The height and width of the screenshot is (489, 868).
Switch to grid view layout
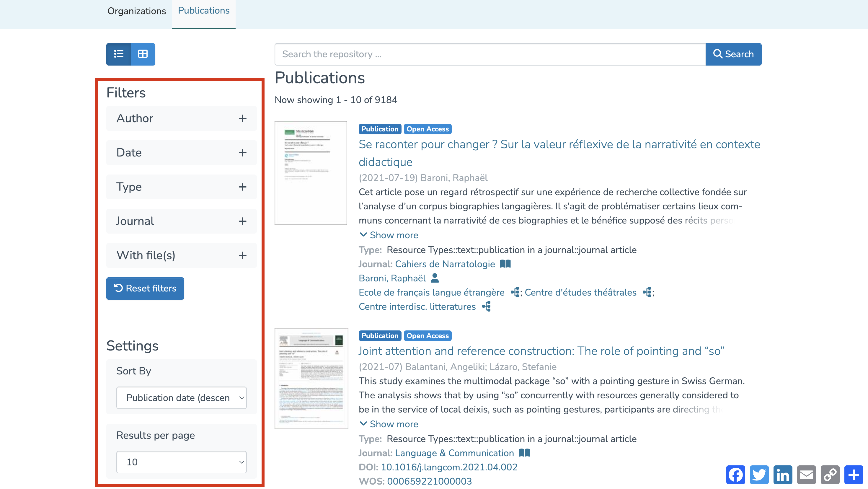click(x=143, y=54)
